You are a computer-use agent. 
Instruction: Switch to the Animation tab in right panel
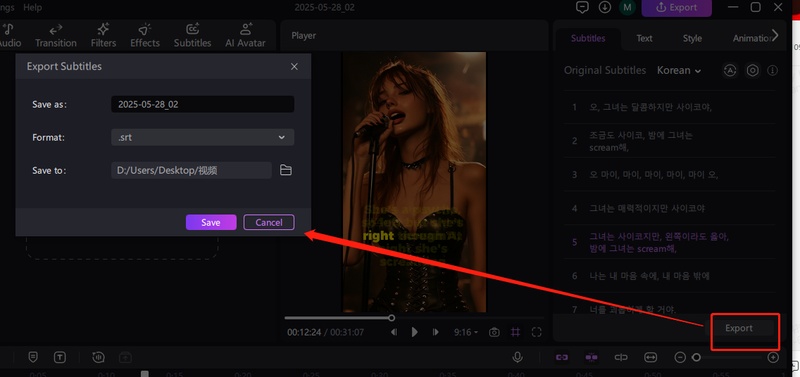[751, 38]
